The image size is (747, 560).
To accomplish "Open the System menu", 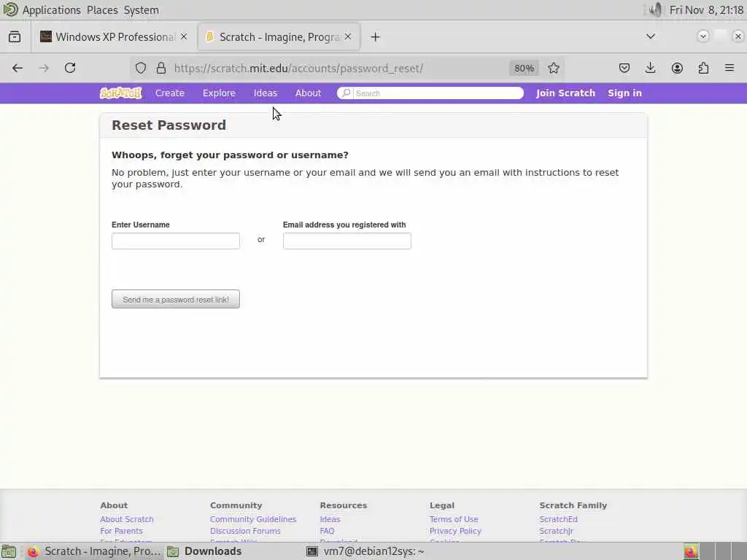I will point(141,10).
